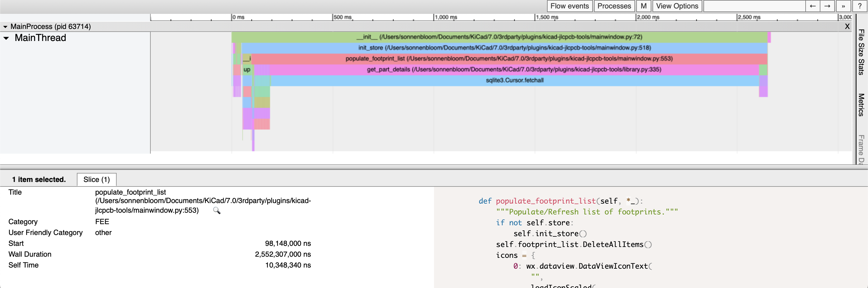Toggle the Processes filter

[x=614, y=6]
